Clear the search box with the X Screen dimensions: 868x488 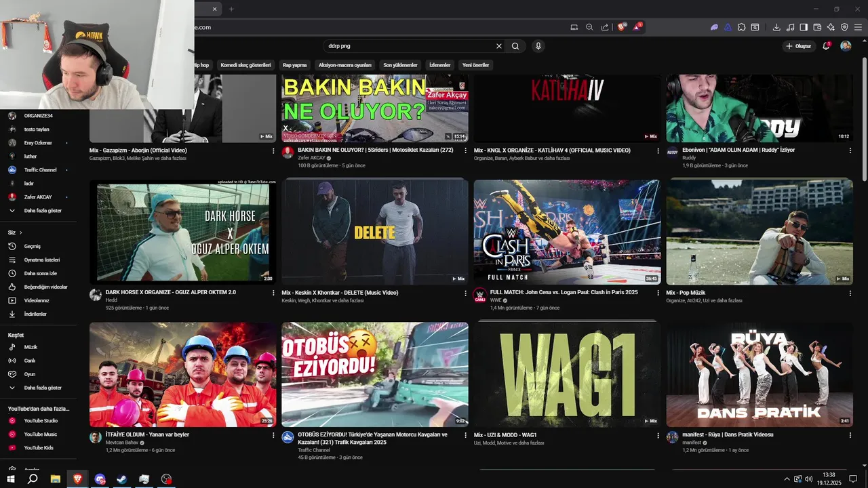click(499, 46)
